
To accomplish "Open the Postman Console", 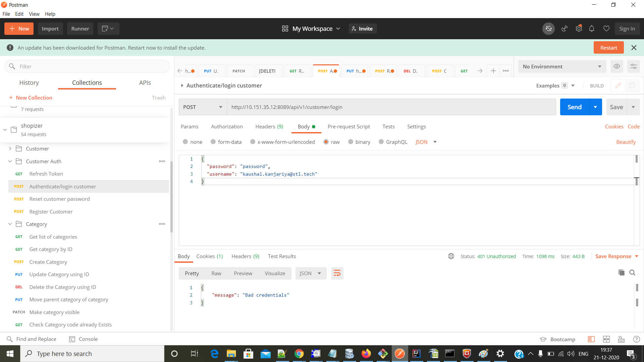I will pyautogui.click(x=83, y=339).
